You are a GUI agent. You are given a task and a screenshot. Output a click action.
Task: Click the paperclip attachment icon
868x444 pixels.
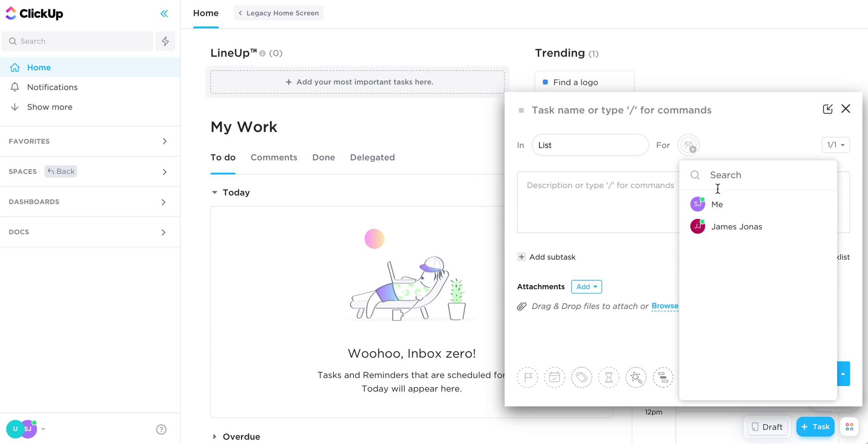coord(522,307)
